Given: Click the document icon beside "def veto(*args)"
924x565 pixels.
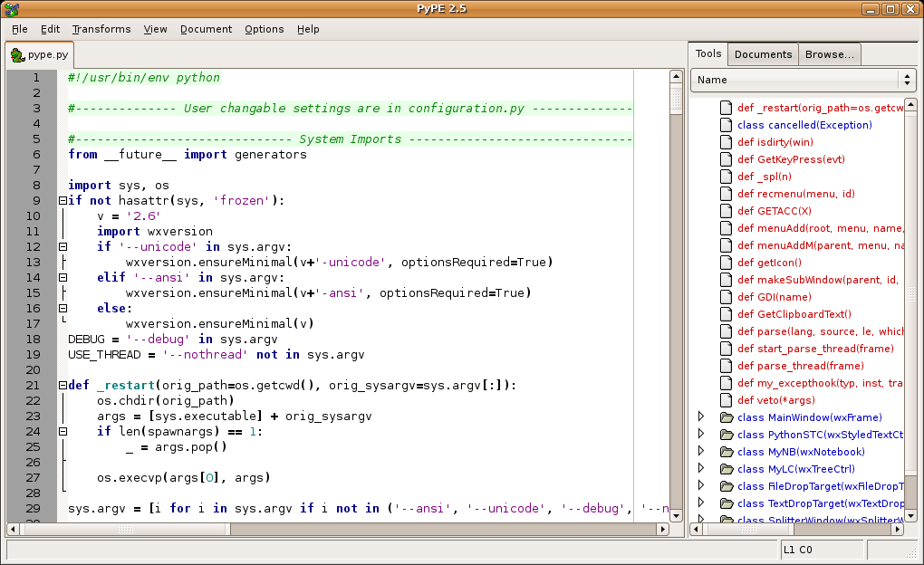Looking at the screenshot, I should pyautogui.click(x=726, y=399).
